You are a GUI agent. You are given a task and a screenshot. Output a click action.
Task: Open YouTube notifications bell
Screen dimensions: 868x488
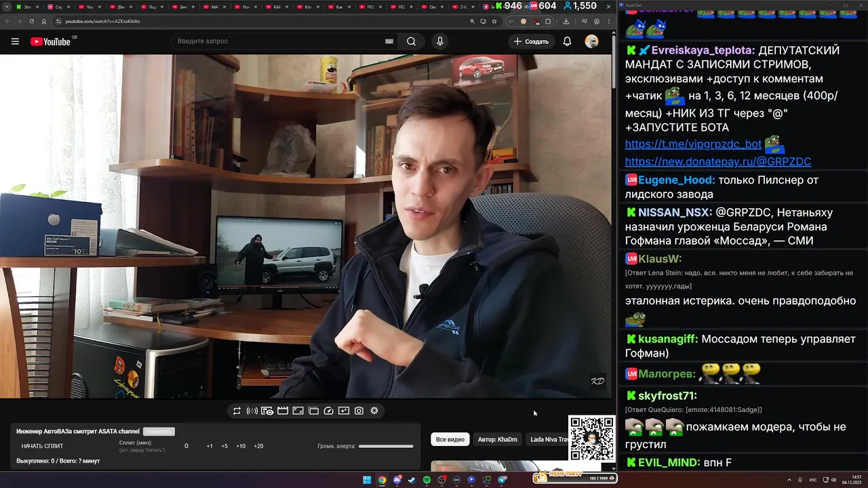click(567, 41)
